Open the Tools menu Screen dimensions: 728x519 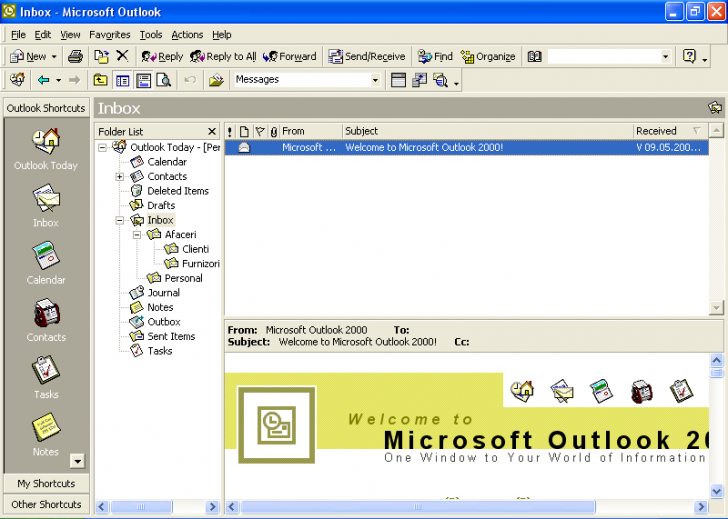151,35
